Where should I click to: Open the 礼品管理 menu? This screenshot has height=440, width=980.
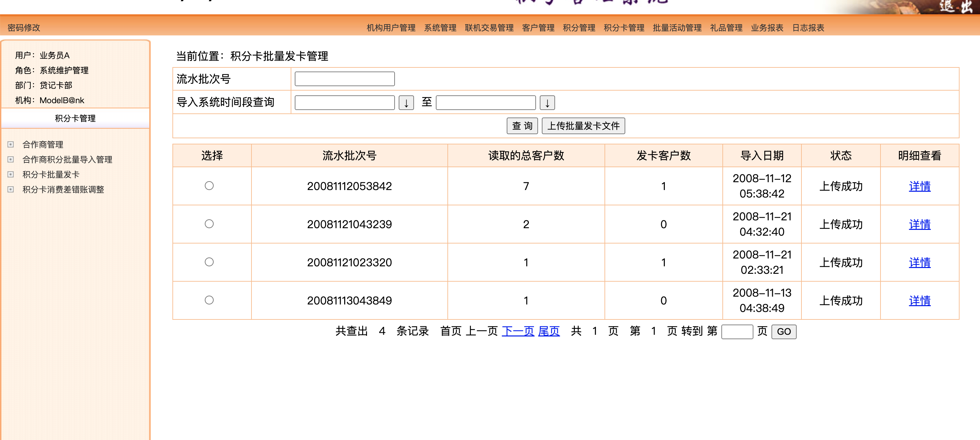coord(726,28)
